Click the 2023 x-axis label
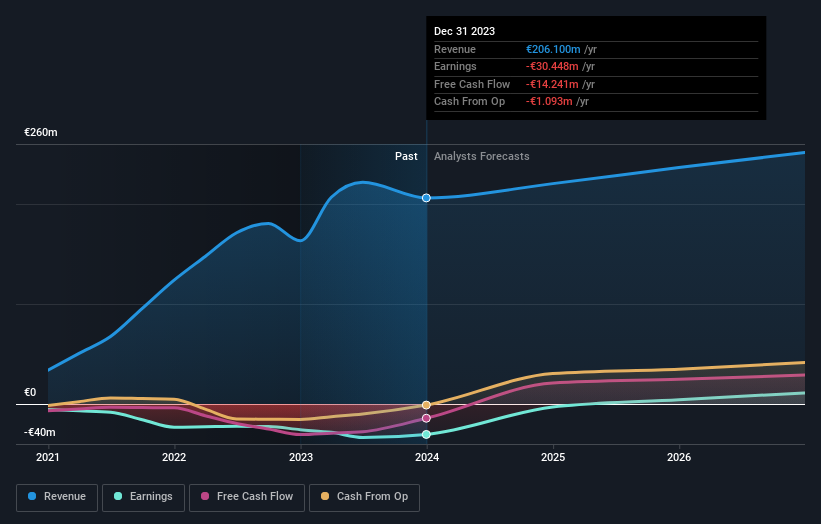821x524 pixels. 301,457
